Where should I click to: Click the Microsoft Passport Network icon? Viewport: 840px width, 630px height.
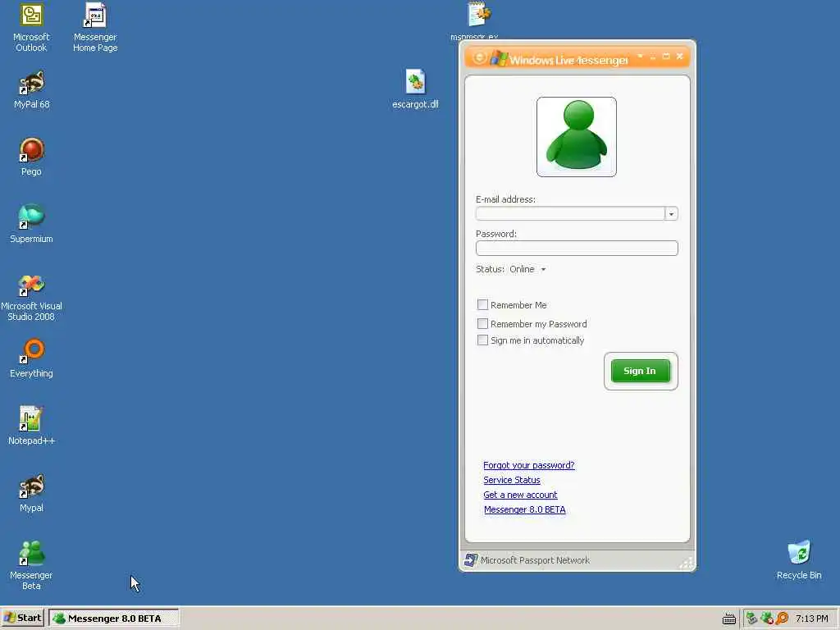[x=471, y=560]
